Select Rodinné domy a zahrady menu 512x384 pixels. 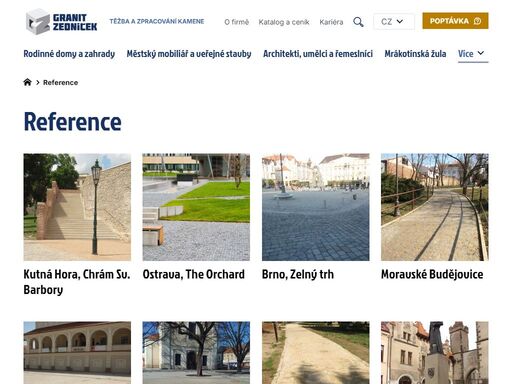coord(69,54)
